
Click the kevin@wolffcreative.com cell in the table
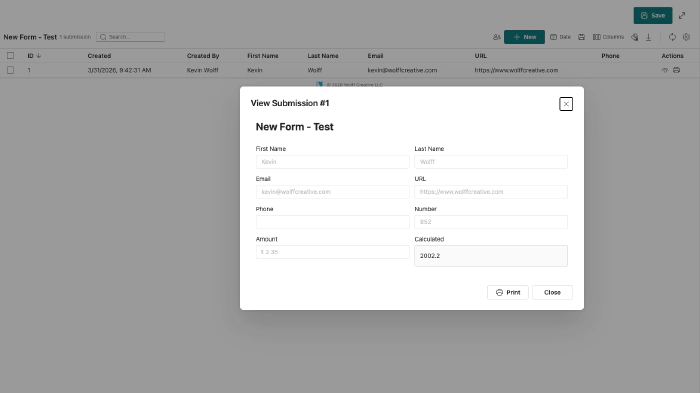402,70
